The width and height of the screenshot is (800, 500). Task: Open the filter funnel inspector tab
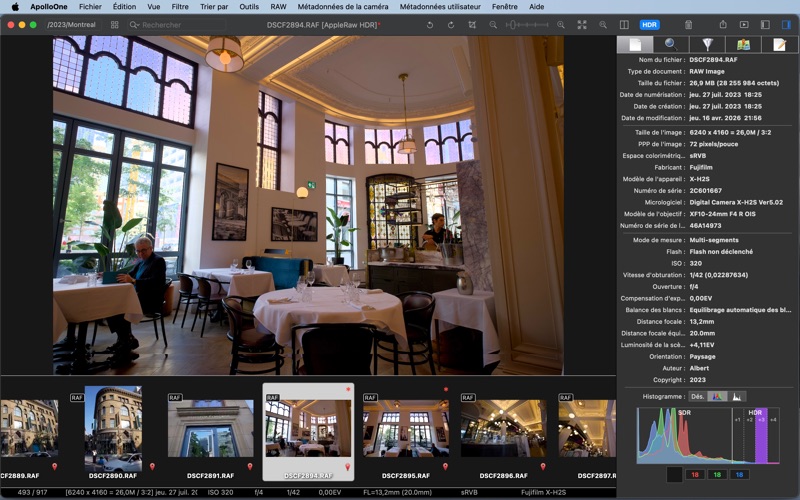coord(707,44)
